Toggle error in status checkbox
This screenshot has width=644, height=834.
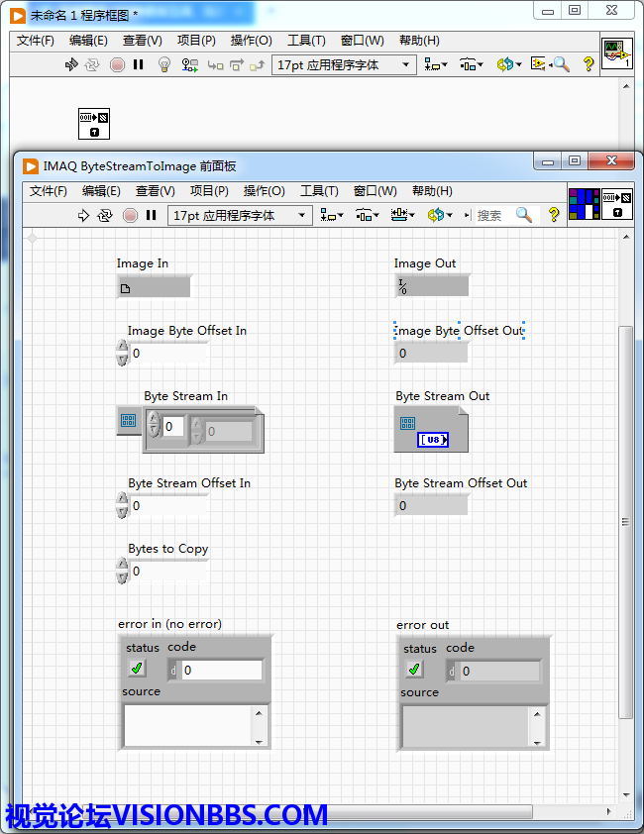pos(137,670)
